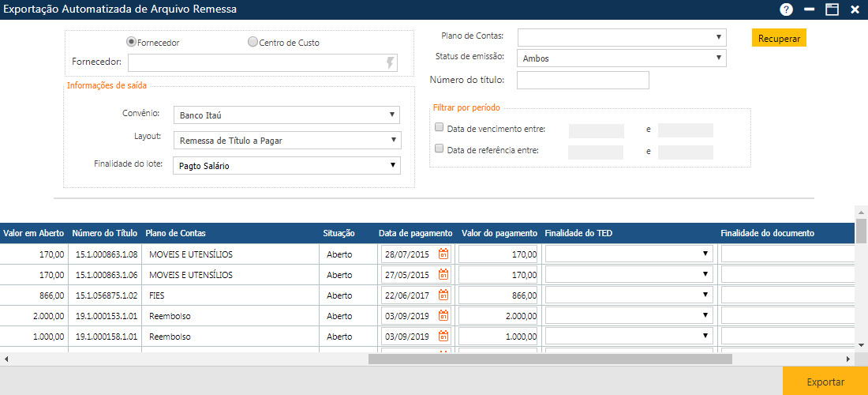868x395 pixels.
Task: Click the lightning lookup icon in Fornecedor field
Action: tap(390, 63)
